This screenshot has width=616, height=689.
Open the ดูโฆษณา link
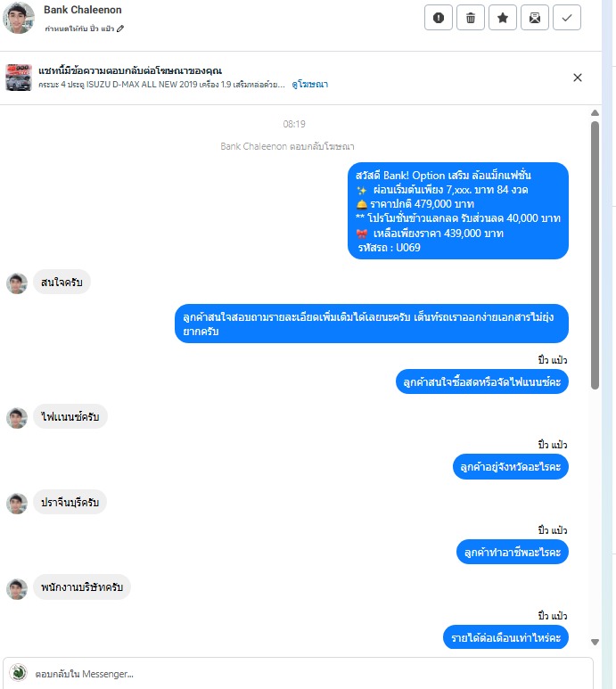click(x=309, y=85)
